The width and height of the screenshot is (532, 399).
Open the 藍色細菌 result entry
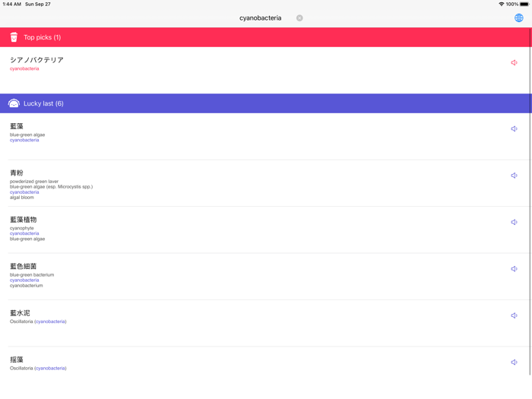point(266,277)
